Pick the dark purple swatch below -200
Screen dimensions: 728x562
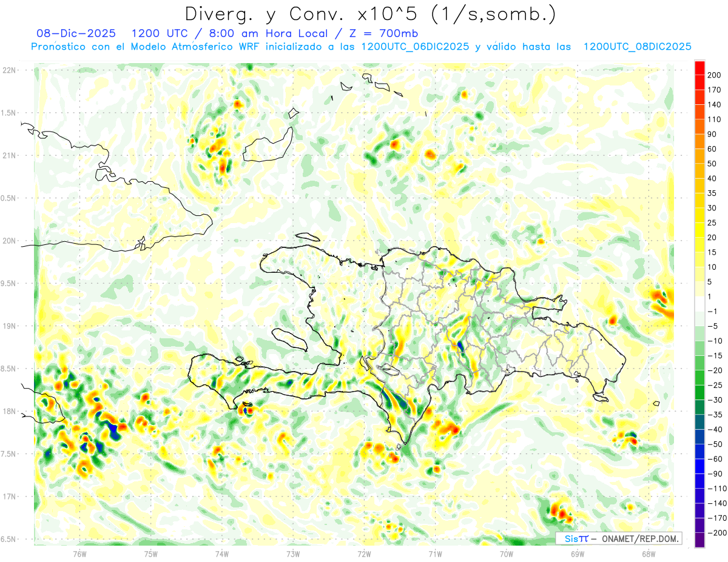coord(699,540)
